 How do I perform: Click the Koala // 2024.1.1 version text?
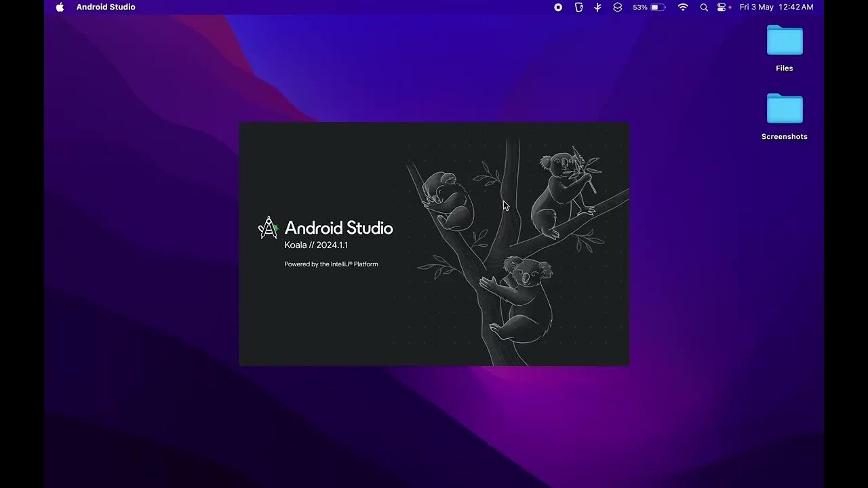click(x=316, y=245)
